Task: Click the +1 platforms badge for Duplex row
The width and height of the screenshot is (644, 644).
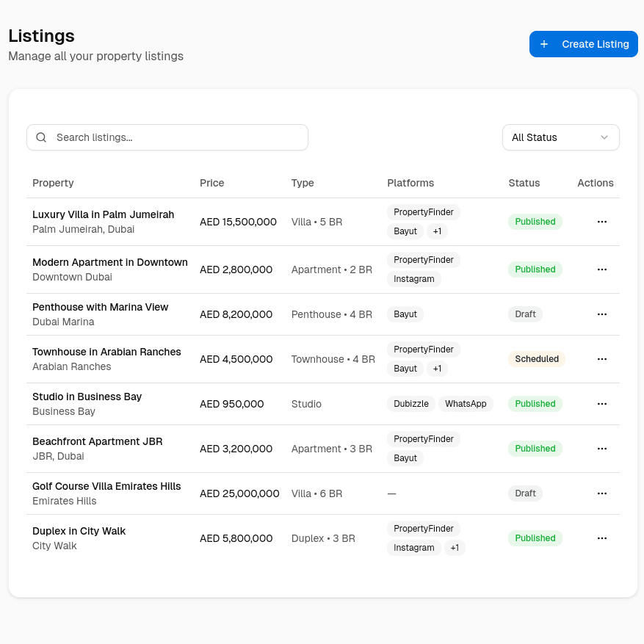Action: click(455, 548)
